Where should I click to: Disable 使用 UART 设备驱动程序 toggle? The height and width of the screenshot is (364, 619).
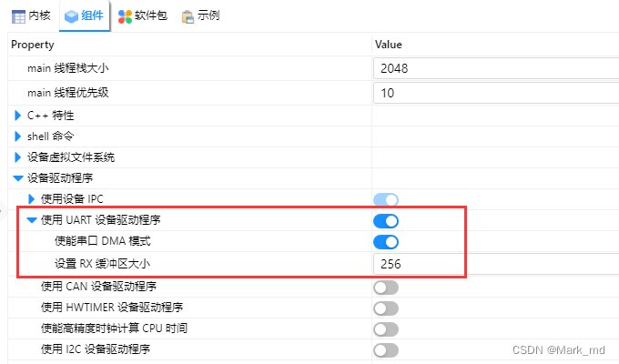(386, 220)
